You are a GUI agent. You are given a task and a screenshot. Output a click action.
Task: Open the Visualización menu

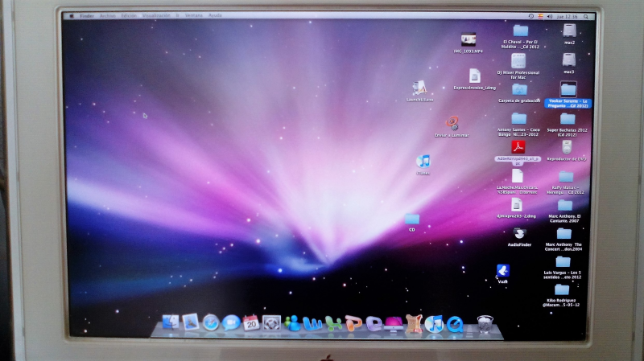pyautogui.click(x=156, y=16)
